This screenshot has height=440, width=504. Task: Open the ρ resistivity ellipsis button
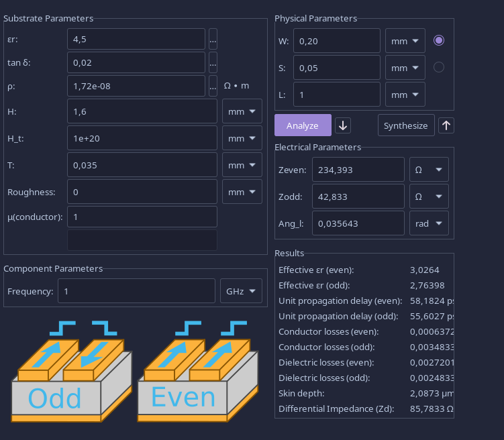pos(213,85)
